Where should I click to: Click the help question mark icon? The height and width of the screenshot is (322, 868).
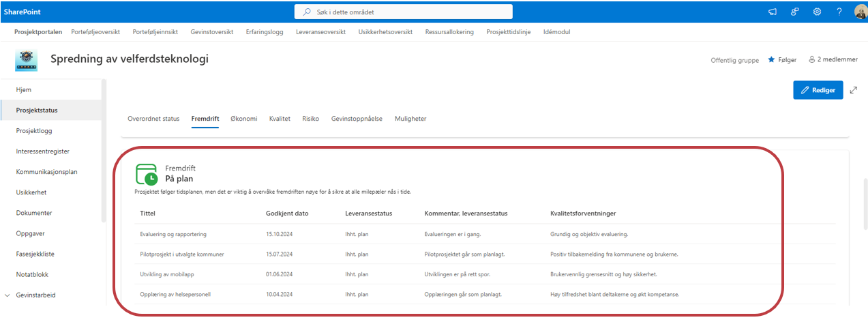(x=839, y=12)
